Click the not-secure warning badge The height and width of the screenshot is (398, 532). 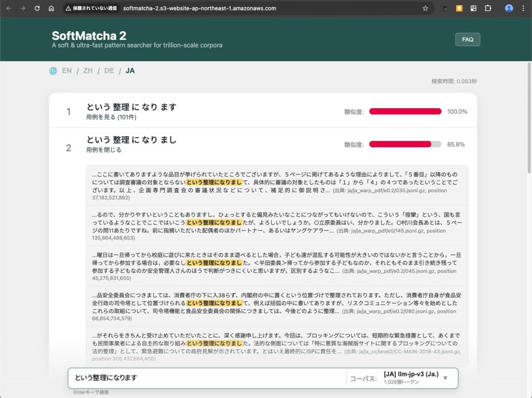coord(91,8)
